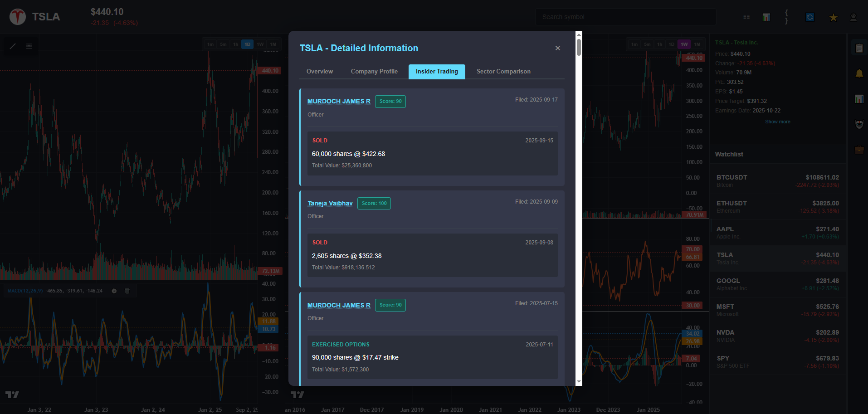
Task: Open the briefcase portfolio sidebar icon
Action: [859, 150]
